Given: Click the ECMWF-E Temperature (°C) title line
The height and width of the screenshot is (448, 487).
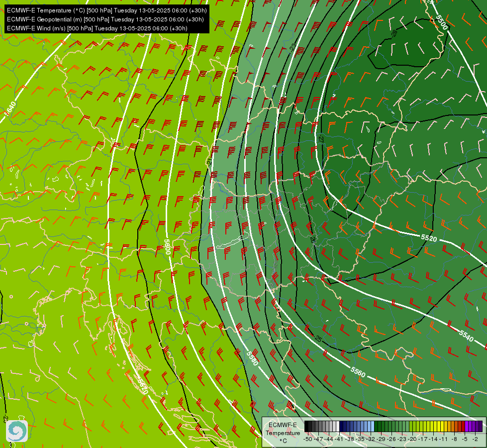Looking at the screenshot, I should (106, 10).
